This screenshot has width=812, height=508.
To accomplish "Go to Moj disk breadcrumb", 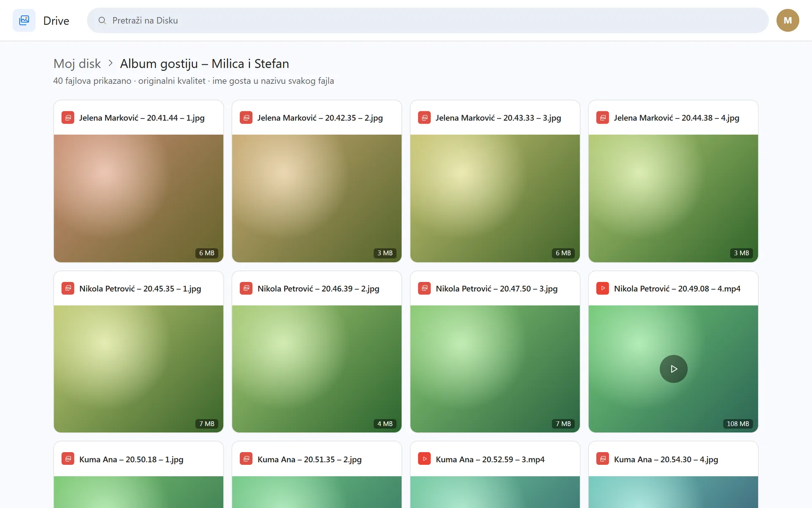I will click(77, 63).
